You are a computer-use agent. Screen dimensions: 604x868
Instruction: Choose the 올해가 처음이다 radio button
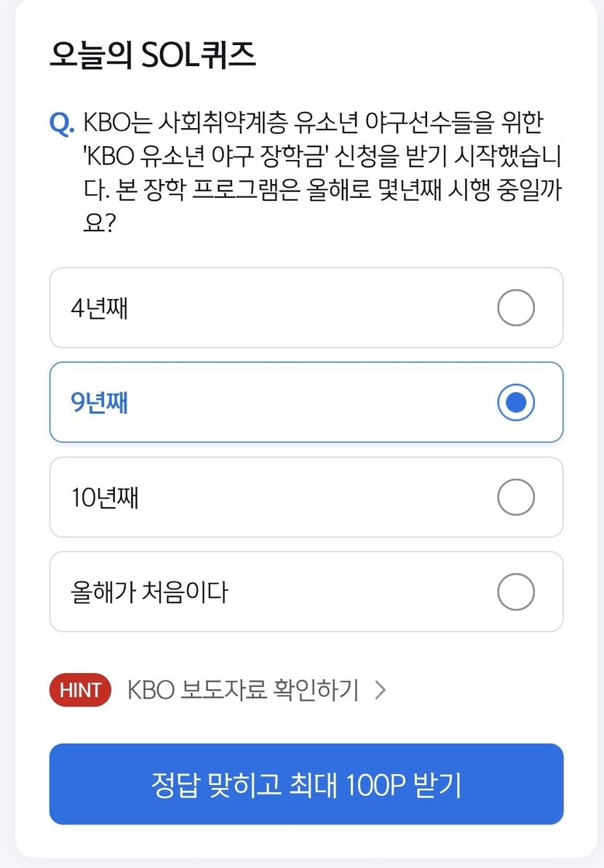[x=516, y=592]
